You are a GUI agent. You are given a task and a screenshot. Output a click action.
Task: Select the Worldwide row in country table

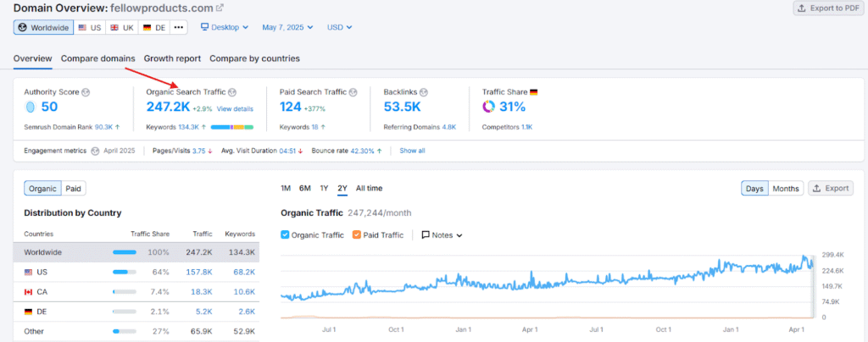point(136,252)
